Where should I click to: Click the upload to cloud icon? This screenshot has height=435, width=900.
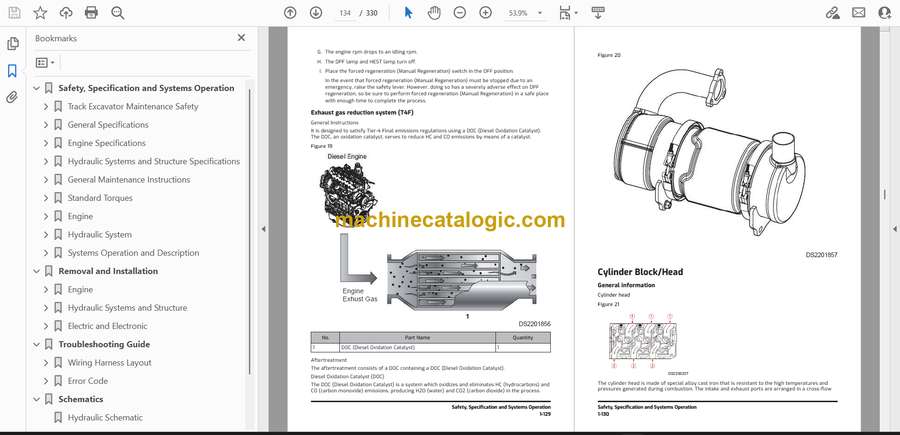(66, 13)
